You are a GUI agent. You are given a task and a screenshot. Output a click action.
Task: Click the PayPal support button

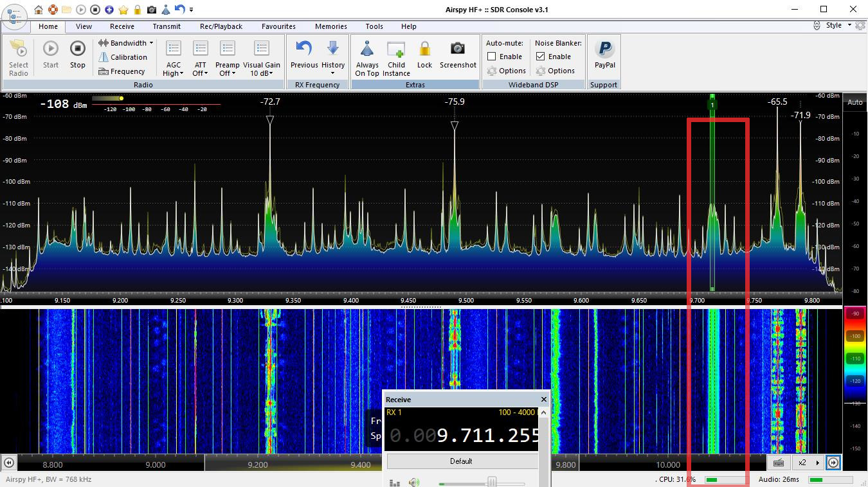tap(605, 55)
